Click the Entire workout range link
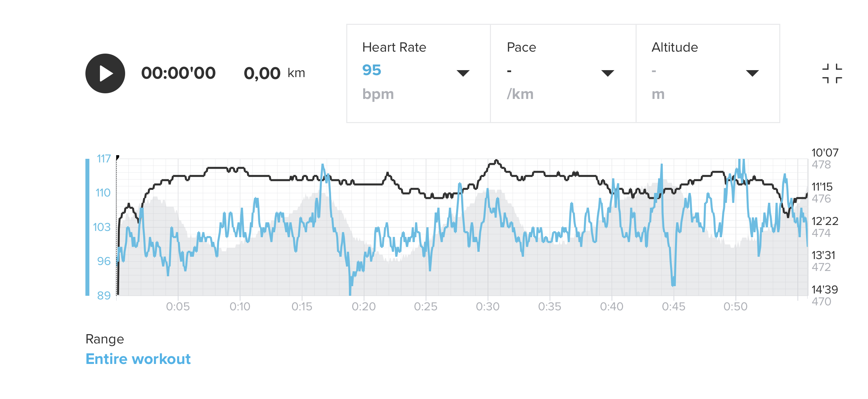This screenshot has height=399, width=868. (x=138, y=359)
